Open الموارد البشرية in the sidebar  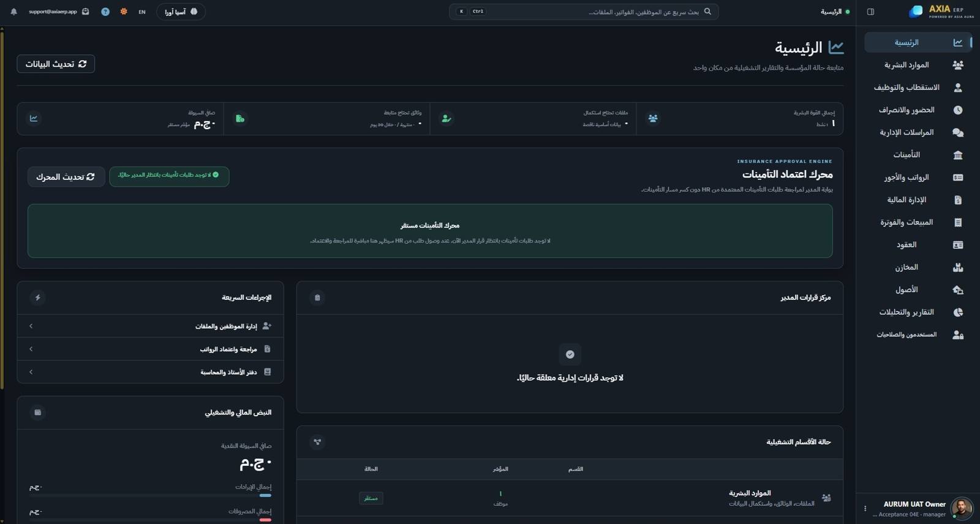(x=918, y=65)
